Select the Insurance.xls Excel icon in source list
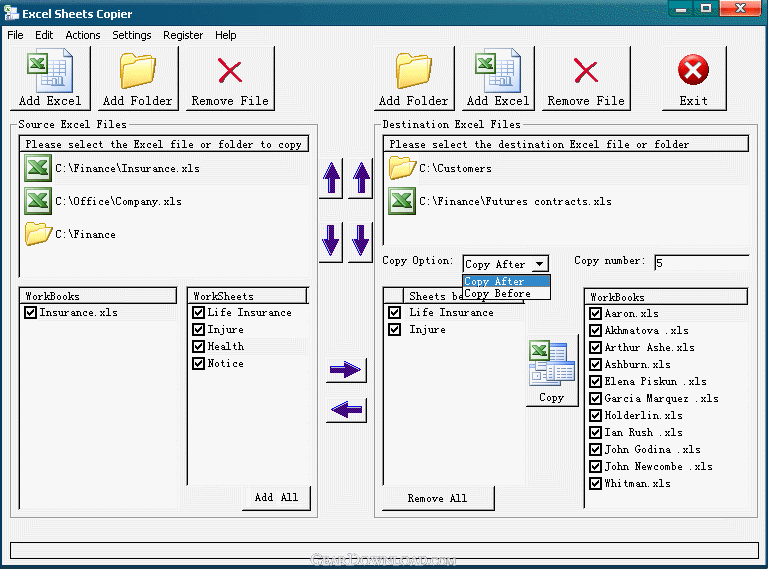 38,168
